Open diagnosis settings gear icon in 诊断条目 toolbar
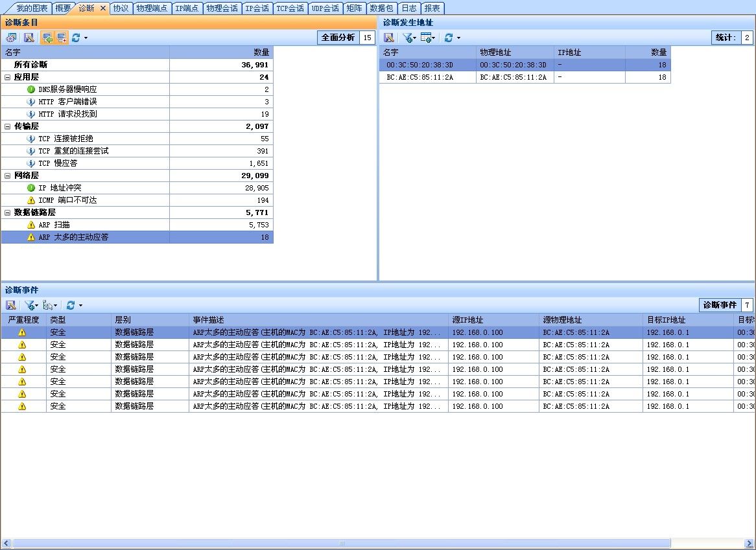Screen dimensions: 756x550 tap(11, 38)
